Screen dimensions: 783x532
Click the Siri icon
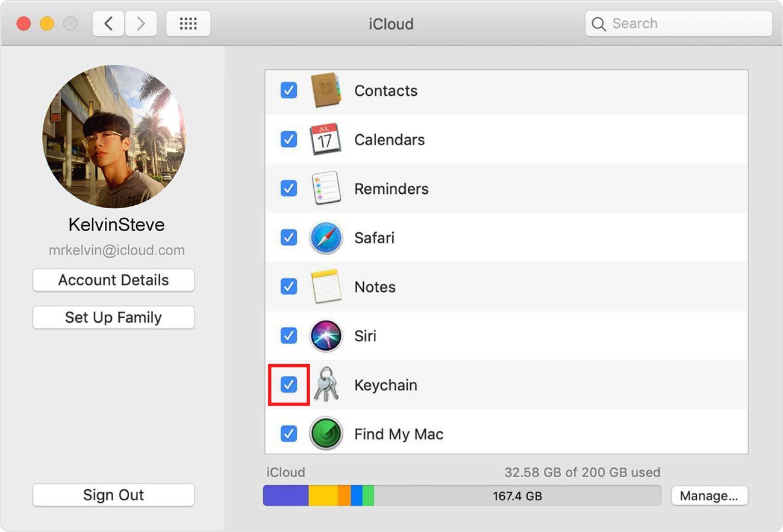tap(326, 336)
